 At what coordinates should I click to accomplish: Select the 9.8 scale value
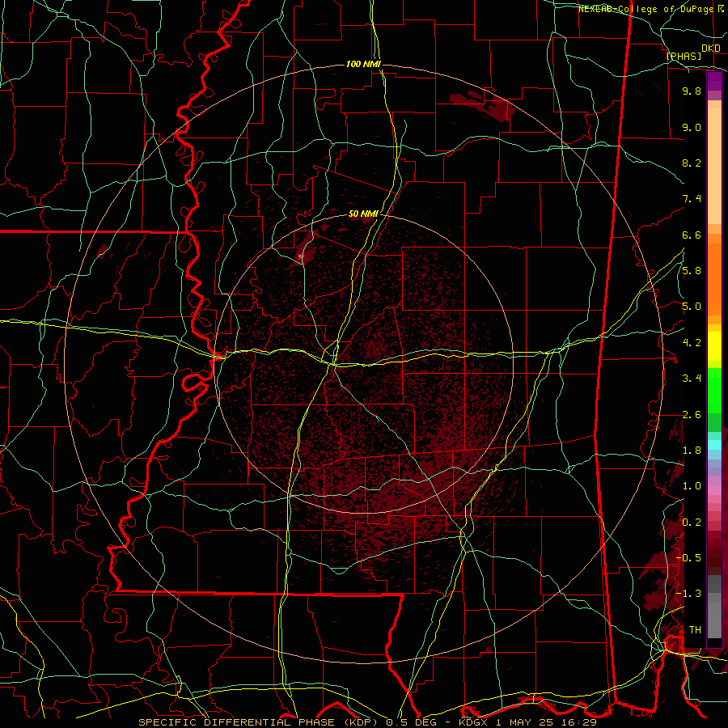(x=692, y=91)
